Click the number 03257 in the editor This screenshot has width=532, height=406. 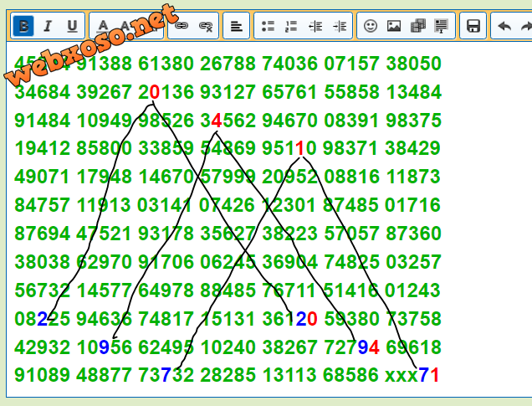click(x=413, y=262)
